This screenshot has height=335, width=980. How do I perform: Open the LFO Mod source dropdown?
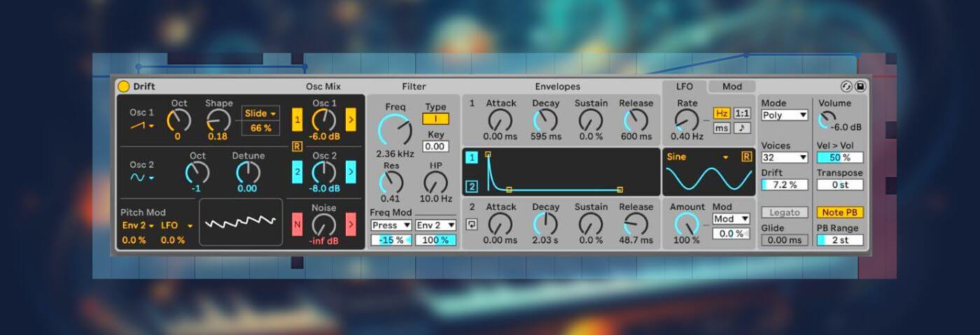coord(731,219)
